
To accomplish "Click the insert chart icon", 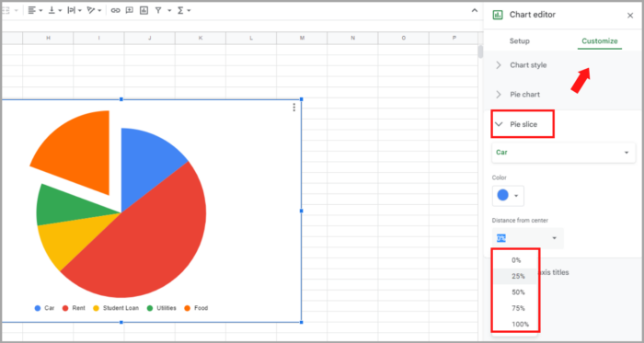I will 144,11.
